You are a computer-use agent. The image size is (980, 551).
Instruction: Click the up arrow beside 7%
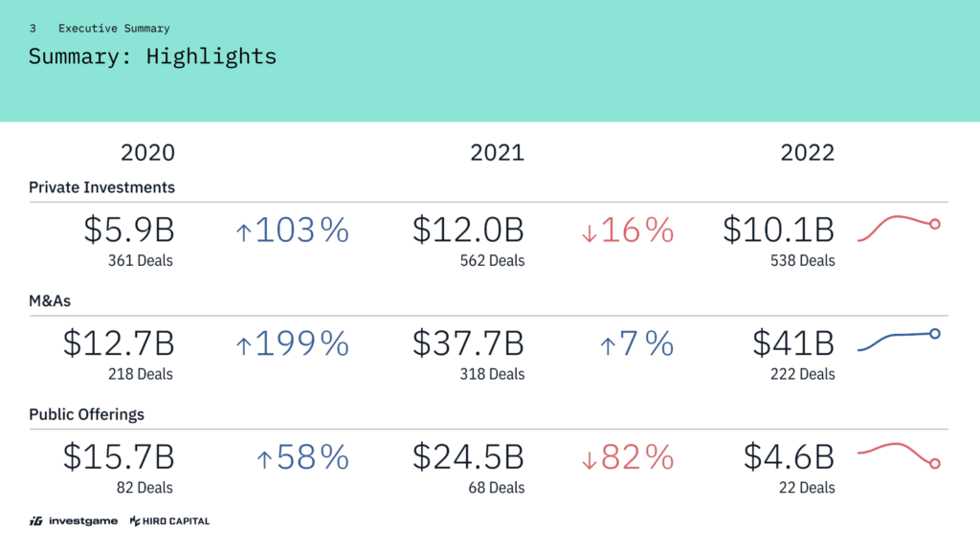pyautogui.click(x=607, y=345)
